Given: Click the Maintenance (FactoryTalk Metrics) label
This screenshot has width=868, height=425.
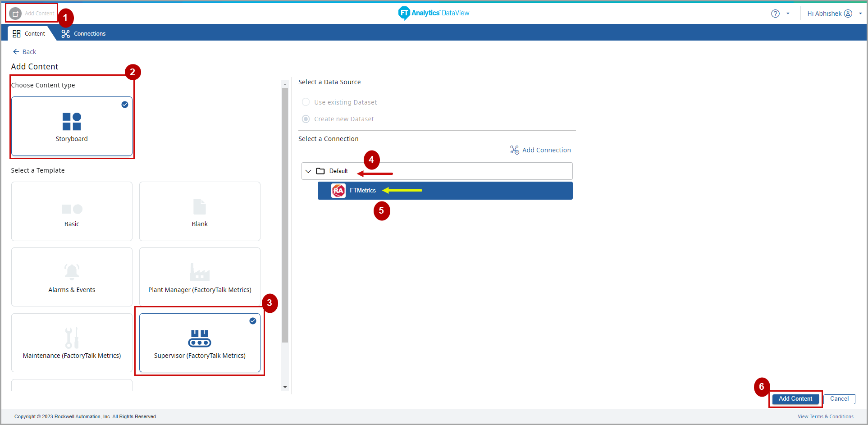Looking at the screenshot, I should (72, 356).
